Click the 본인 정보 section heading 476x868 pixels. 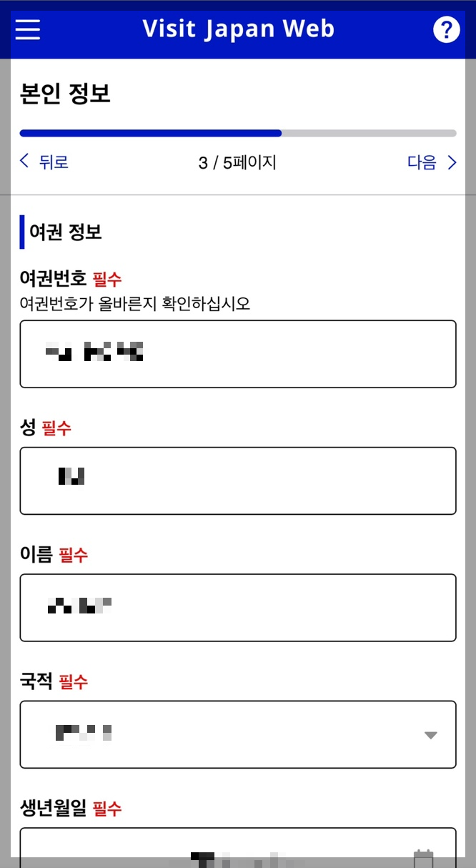click(x=65, y=94)
